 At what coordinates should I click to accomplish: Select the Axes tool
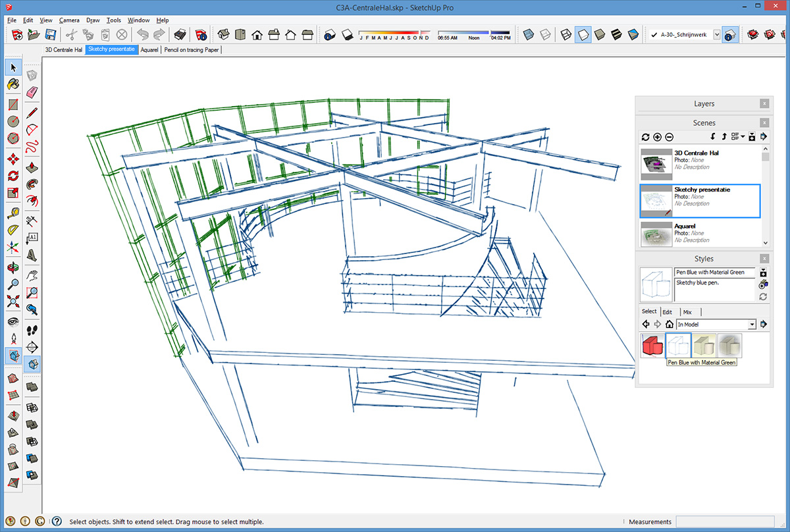tap(13, 248)
